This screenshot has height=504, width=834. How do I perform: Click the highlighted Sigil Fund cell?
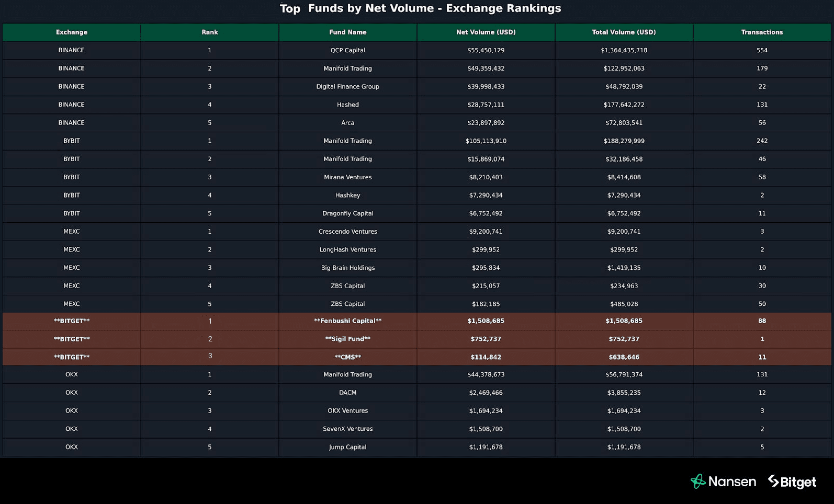click(x=348, y=339)
